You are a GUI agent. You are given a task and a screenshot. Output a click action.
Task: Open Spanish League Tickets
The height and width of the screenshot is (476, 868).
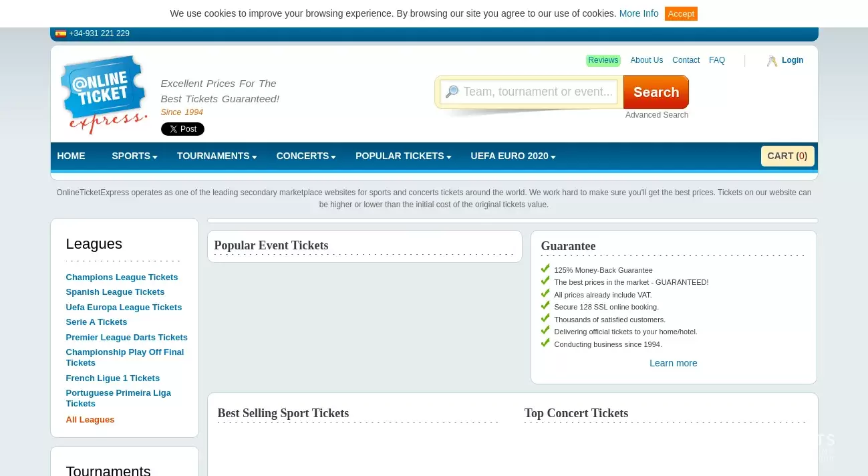pyautogui.click(x=115, y=292)
